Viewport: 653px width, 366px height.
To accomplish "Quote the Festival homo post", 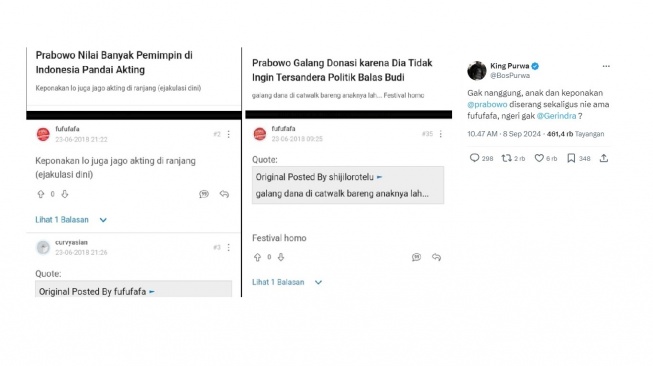I will click(x=416, y=257).
